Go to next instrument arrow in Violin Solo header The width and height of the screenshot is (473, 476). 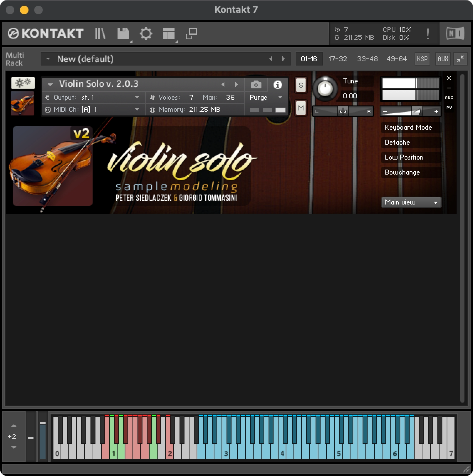(236, 84)
